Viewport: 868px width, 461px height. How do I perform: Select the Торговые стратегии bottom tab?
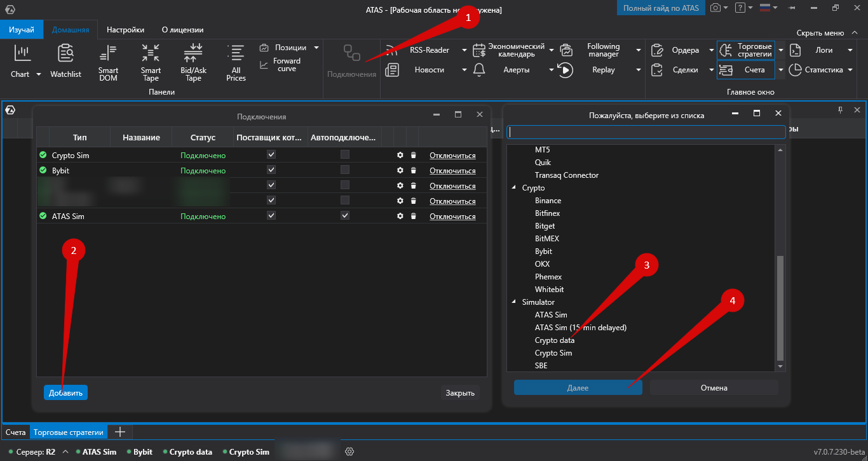[x=68, y=432]
